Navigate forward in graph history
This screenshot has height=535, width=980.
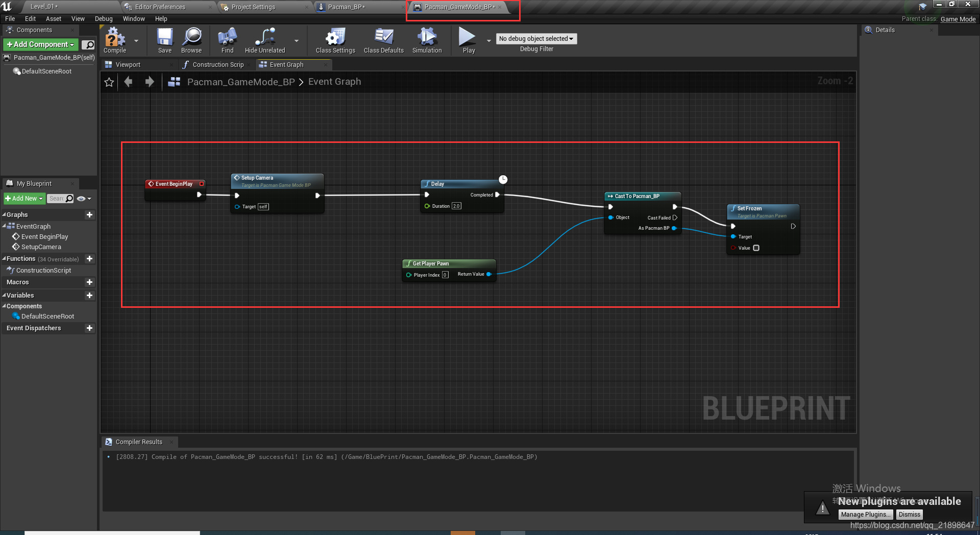click(150, 82)
